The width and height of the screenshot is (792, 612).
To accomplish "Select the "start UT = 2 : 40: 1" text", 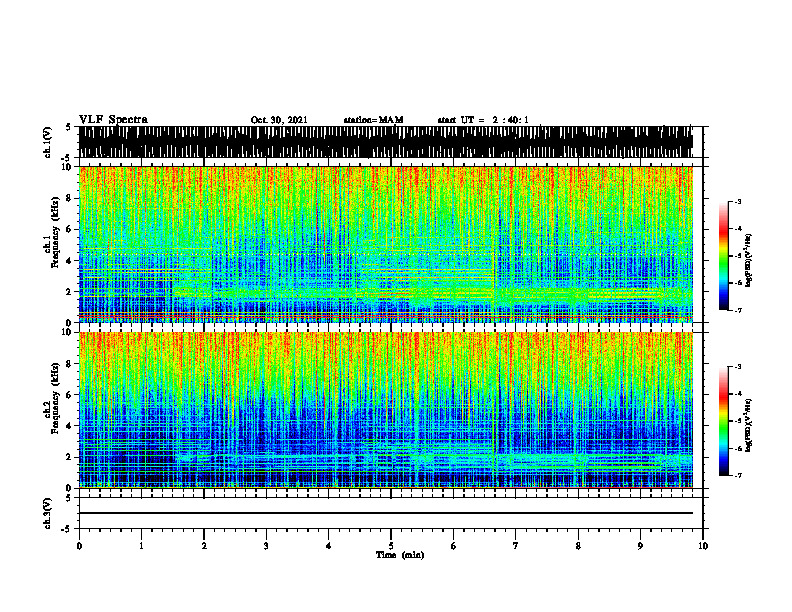I will click(483, 120).
